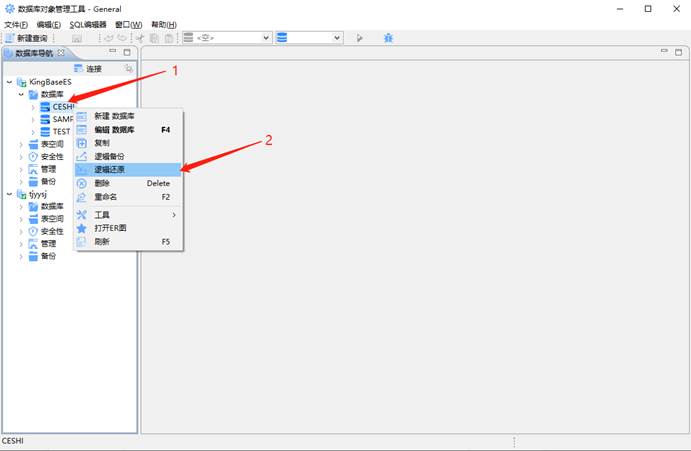Click the CESHI database icon
Screen dimensions: 691x451
pyautogui.click(x=45, y=107)
